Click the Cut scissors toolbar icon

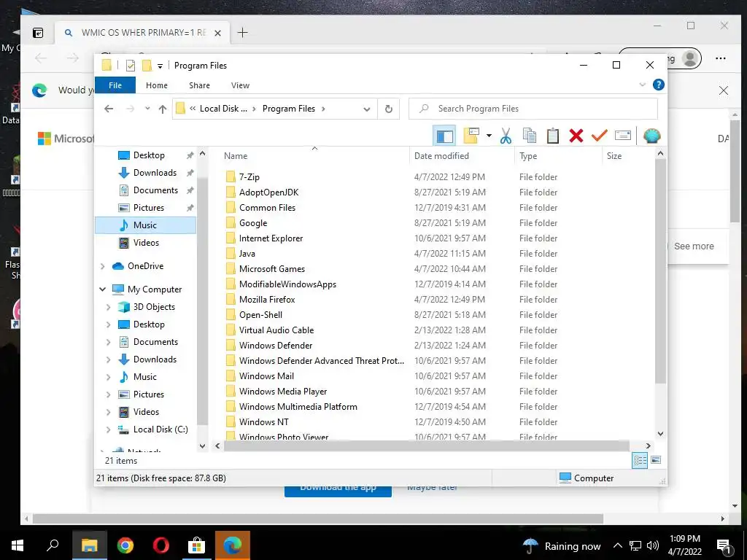[x=506, y=136]
